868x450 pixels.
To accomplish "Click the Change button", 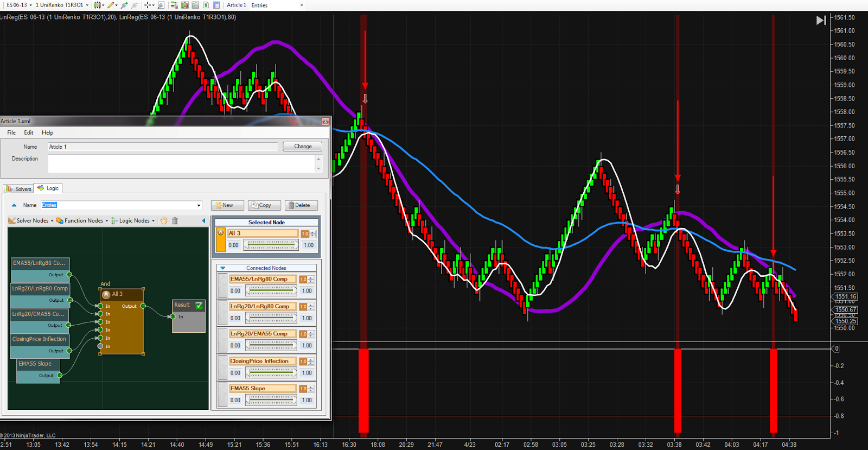I will pyautogui.click(x=302, y=147).
